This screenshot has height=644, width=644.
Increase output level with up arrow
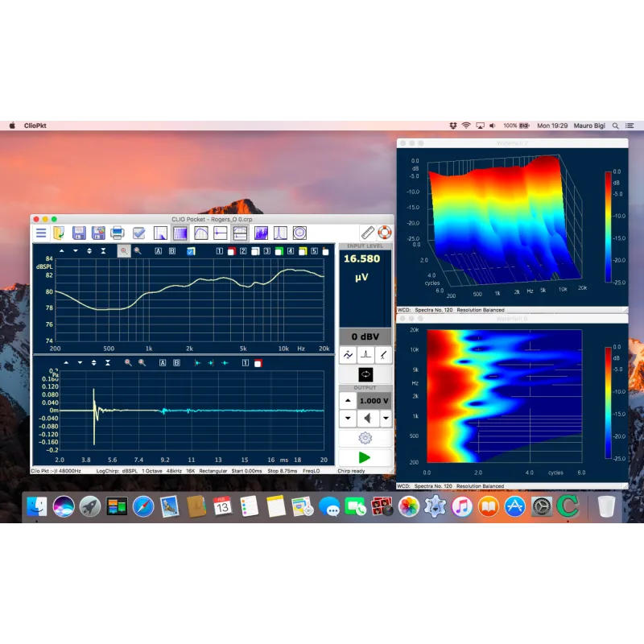(348, 400)
